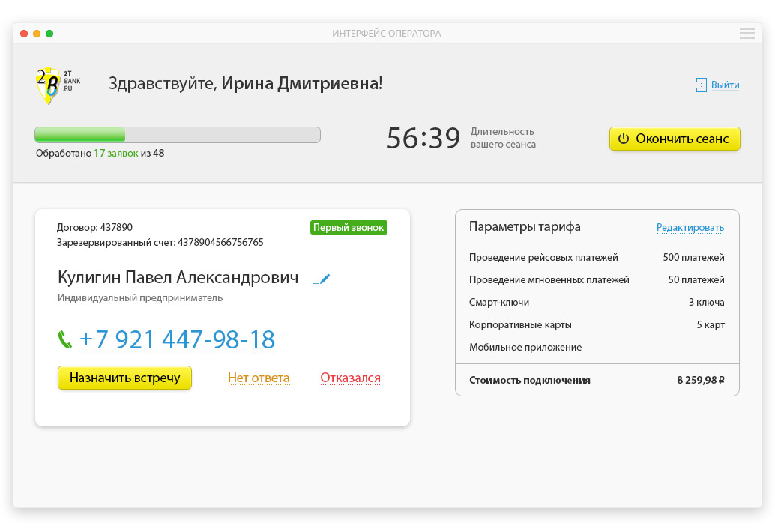Close the window with the red button
The height and width of the screenshot is (532, 775).
24,34
